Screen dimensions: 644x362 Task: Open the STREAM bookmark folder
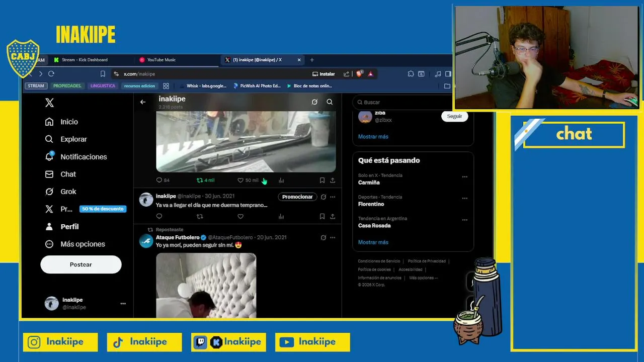tap(36, 86)
